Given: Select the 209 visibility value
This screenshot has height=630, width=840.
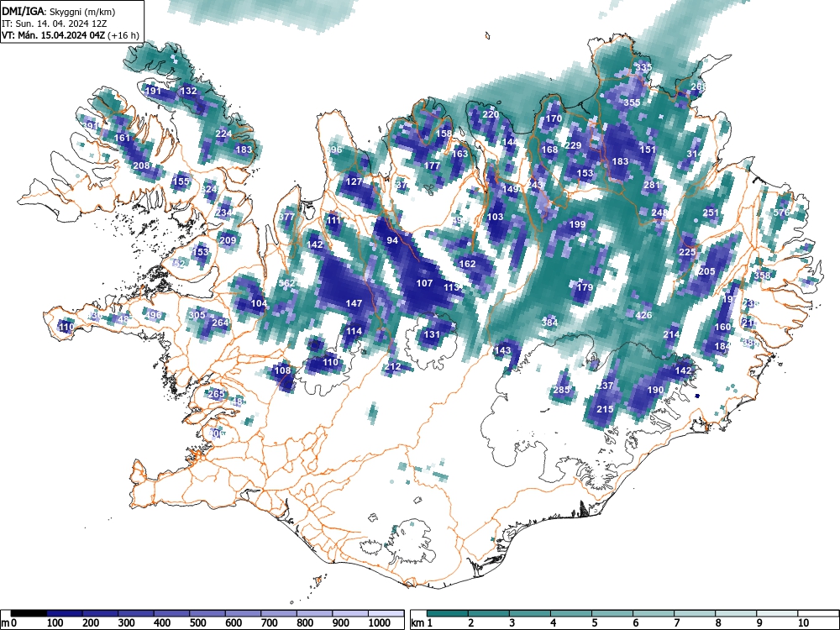Looking at the screenshot, I should coord(228,240).
